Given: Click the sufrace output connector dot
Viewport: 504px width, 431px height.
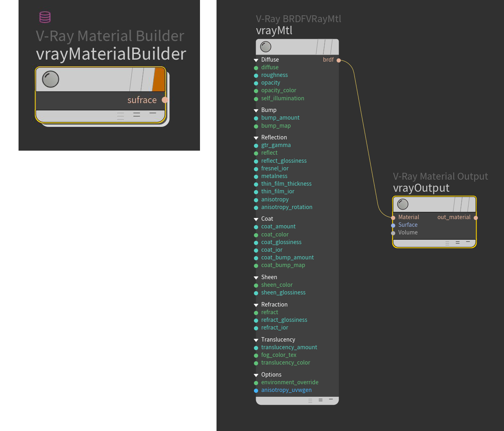Looking at the screenshot, I should pyautogui.click(x=165, y=100).
